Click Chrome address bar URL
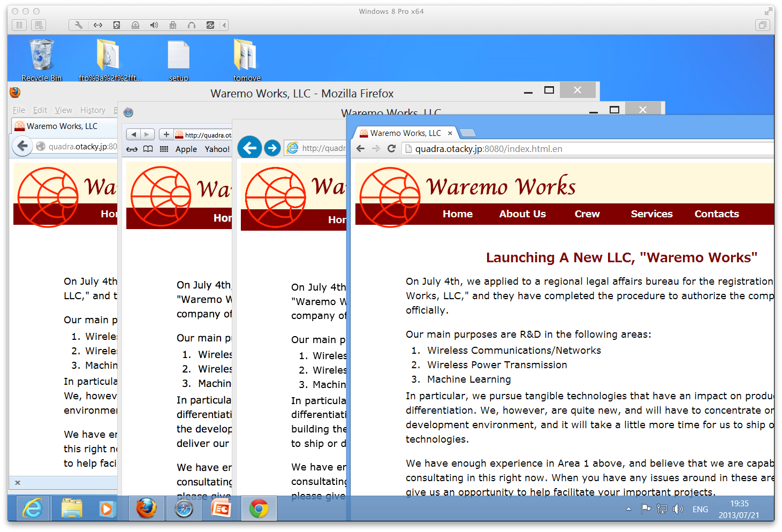The height and width of the screenshot is (532, 782). click(589, 149)
